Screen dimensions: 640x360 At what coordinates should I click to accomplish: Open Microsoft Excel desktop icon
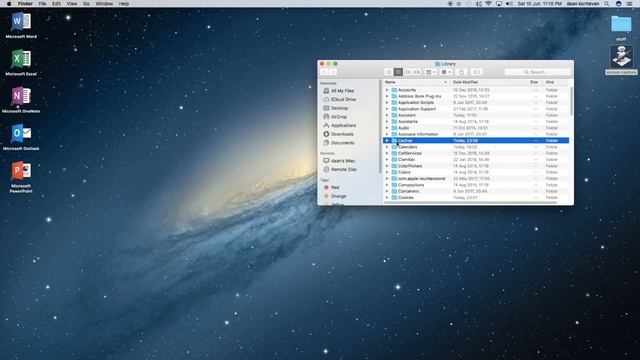[x=21, y=59]
